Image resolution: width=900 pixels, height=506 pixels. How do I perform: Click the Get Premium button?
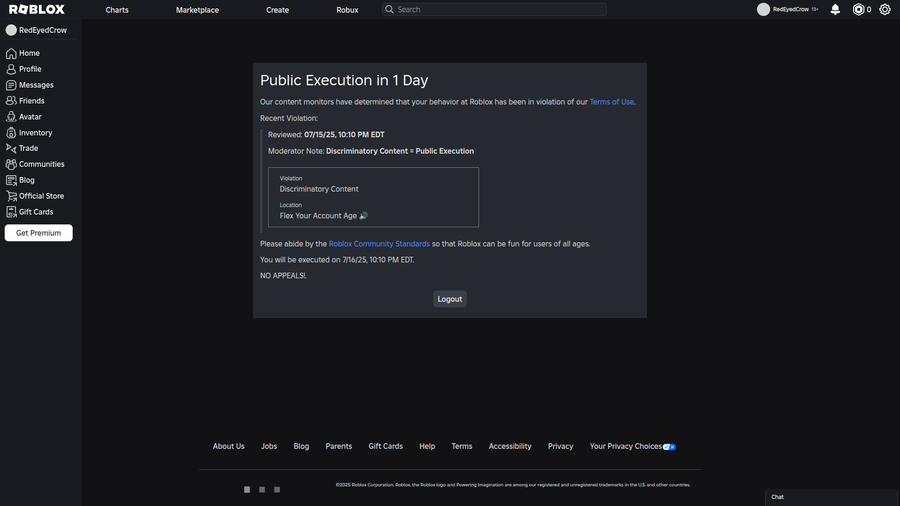tap(38, 233)
